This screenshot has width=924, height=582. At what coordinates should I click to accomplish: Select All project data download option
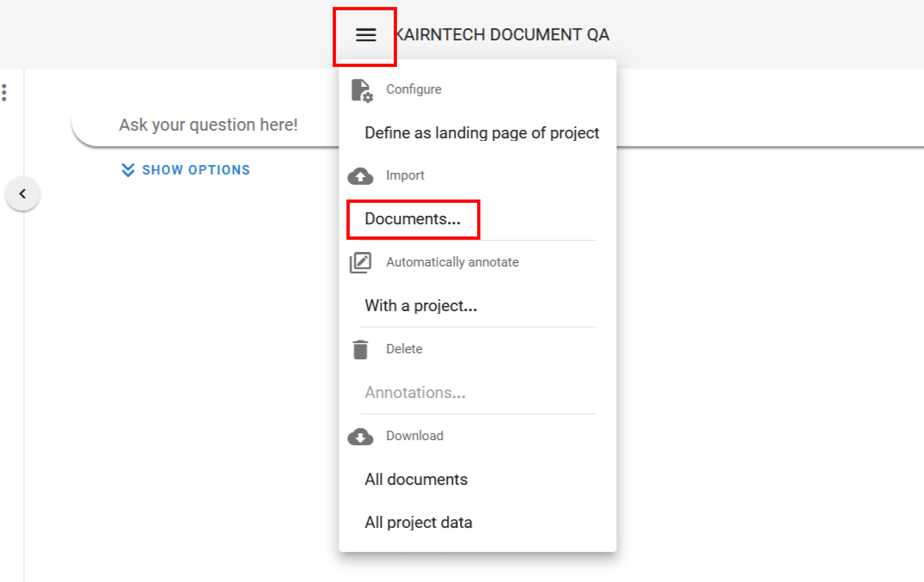[x=418, y=522]
